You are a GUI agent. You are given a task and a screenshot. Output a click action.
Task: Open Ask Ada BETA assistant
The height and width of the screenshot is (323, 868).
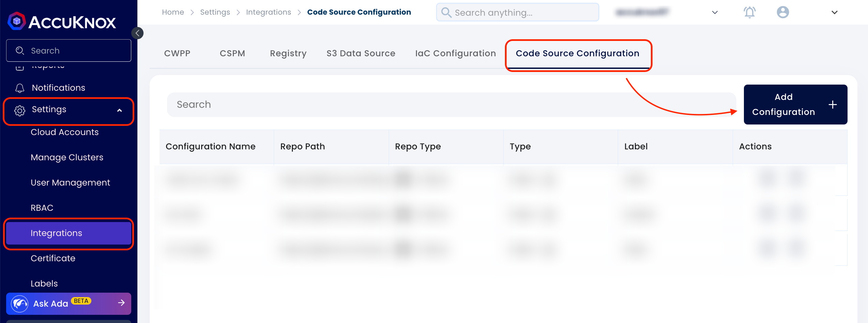pos(69,304)
